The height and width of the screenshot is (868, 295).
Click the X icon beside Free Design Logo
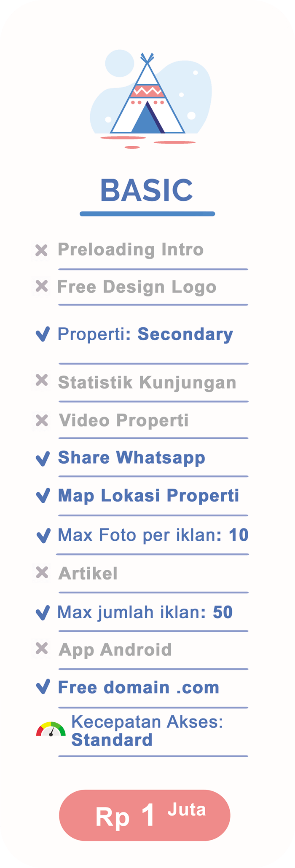42,286
